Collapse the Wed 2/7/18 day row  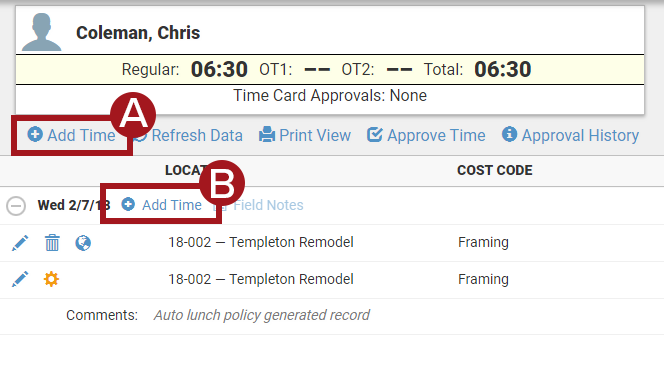click(16, 206)
